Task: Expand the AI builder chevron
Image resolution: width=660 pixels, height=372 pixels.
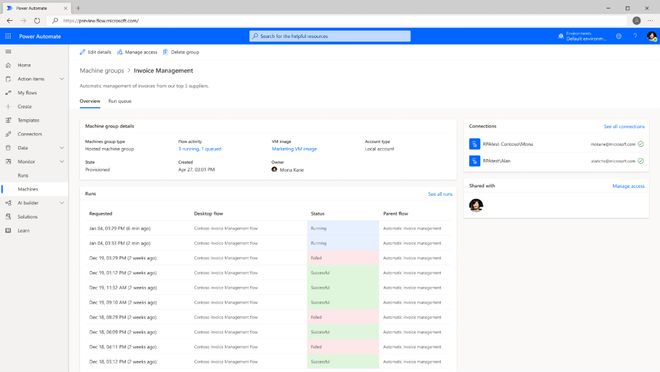Action: 62,203
